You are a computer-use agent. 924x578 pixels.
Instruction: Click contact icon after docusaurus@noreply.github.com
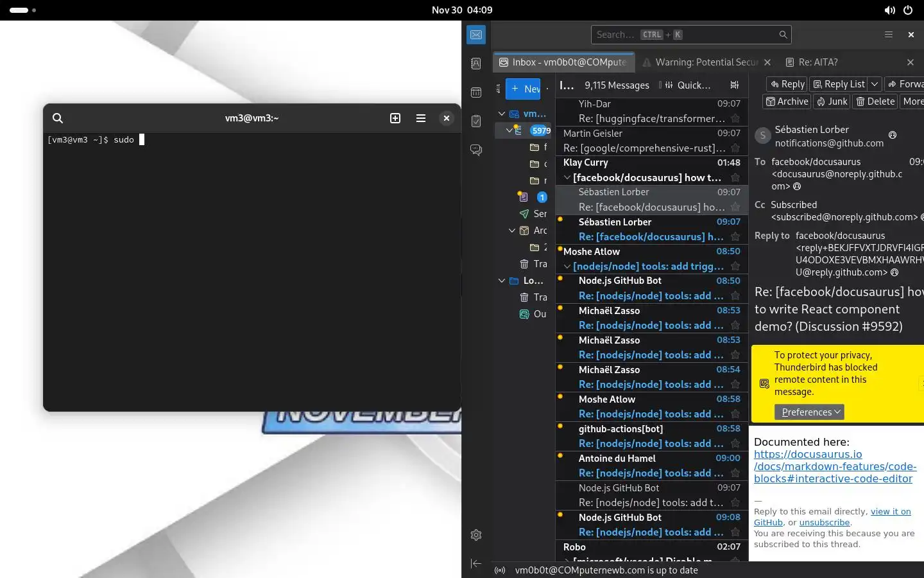797,186
